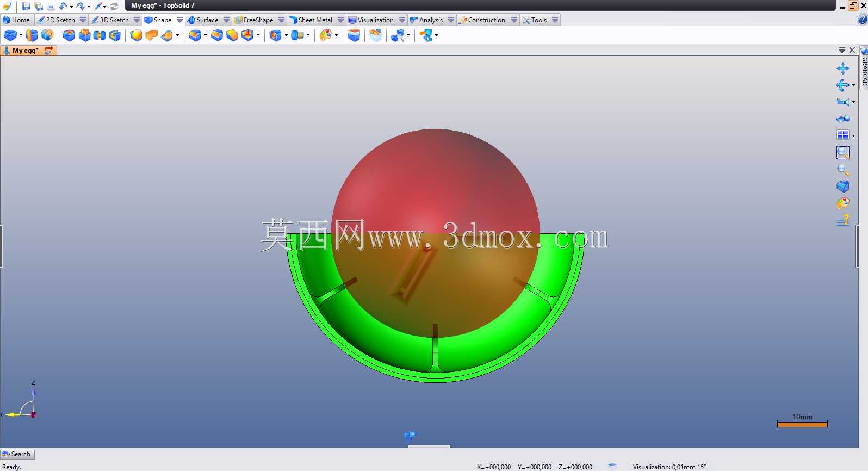
Task: Click the boss shape tool icon
Action: [x=84, y=36]
